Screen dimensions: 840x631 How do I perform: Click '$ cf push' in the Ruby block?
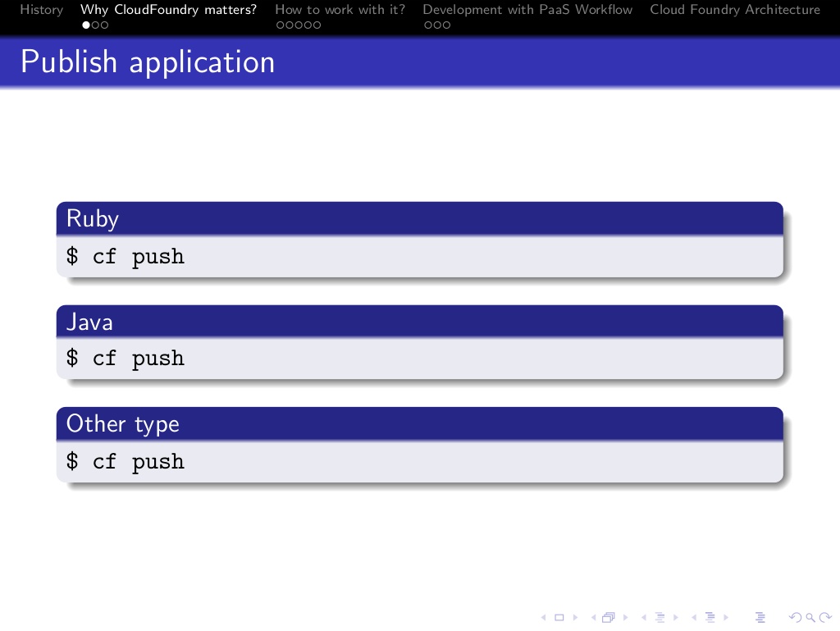[x=126, y=257]
